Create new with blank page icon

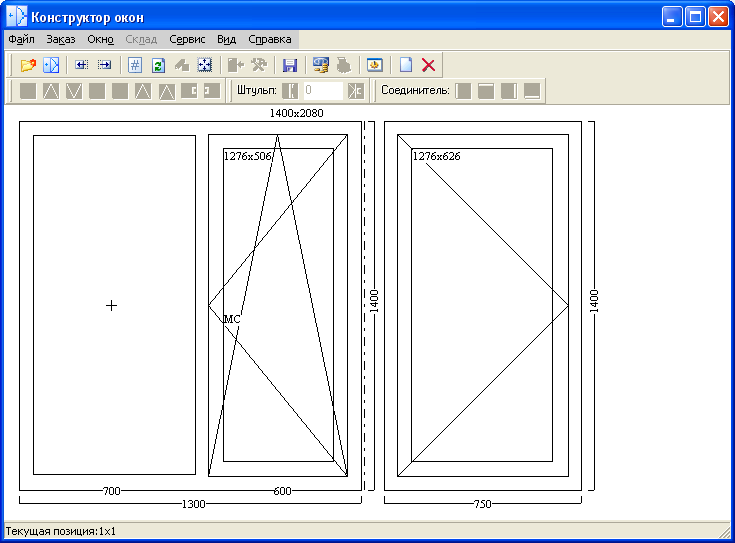(405, 65)
